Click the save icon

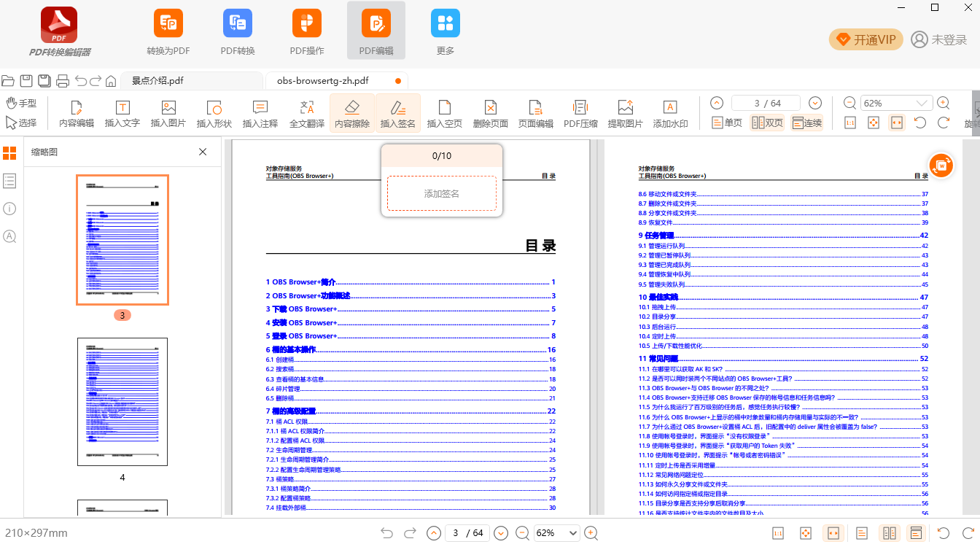pos(26,80)
